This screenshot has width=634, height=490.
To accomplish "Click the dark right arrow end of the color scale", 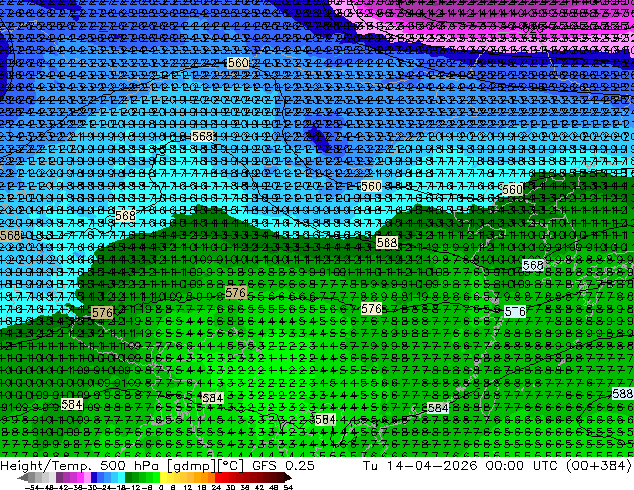I will 287,478.
